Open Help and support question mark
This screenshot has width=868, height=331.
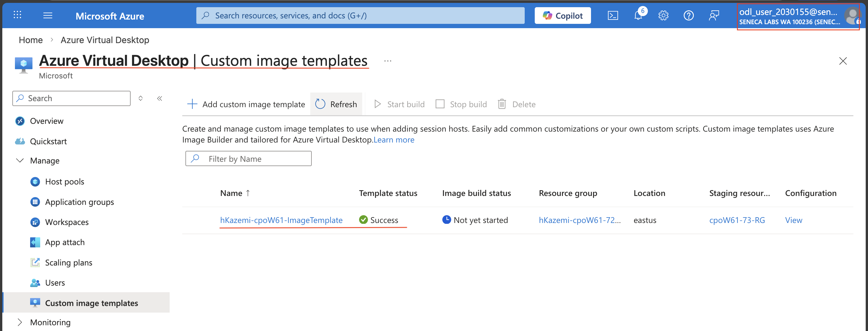(688, 16)
